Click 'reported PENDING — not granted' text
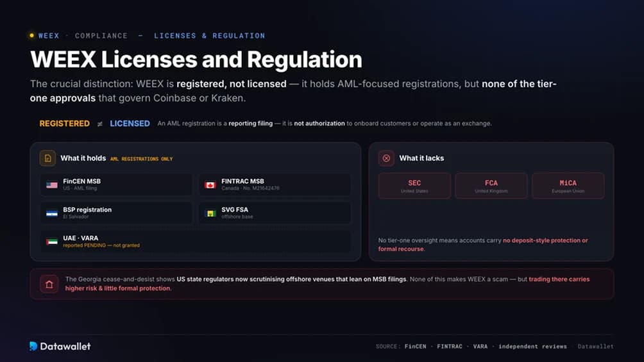Viewport: 644px width, 362px height. 101,245
